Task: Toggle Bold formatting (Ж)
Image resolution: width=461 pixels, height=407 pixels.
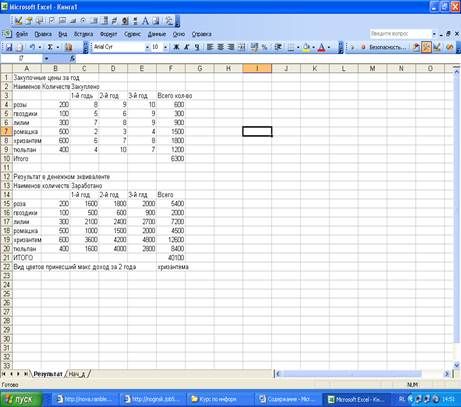Action: (x=176, y=47)
